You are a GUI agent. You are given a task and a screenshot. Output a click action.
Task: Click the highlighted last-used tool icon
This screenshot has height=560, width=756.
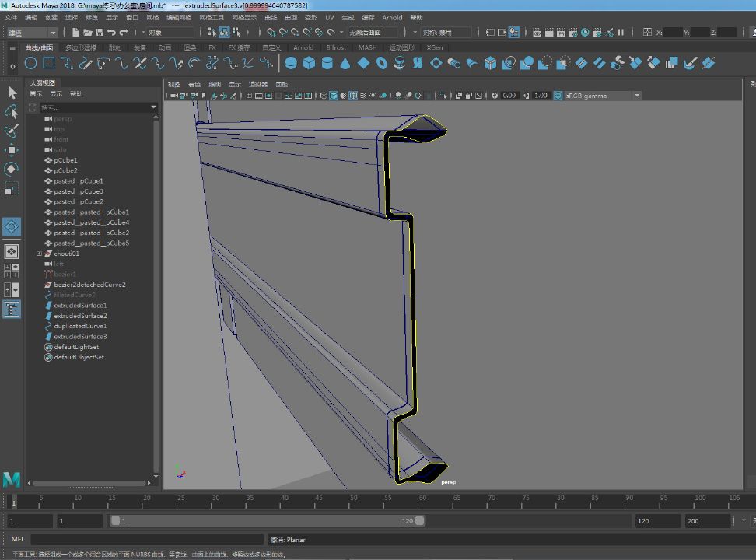[x=12, y=226]
